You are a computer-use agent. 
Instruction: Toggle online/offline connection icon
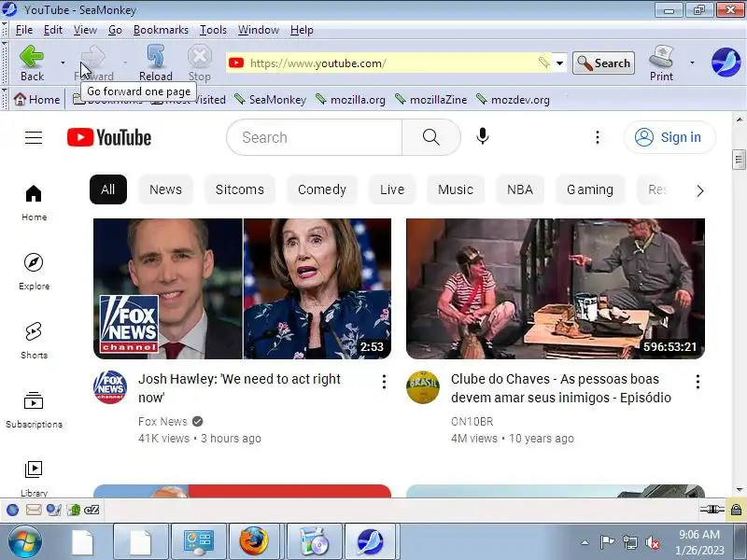pos(712,510)
